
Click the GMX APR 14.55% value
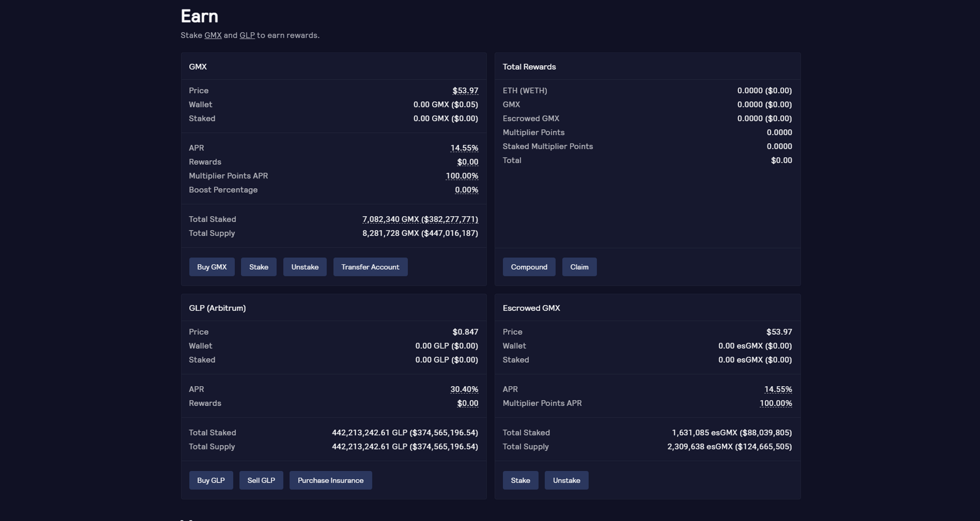[465, 148]
